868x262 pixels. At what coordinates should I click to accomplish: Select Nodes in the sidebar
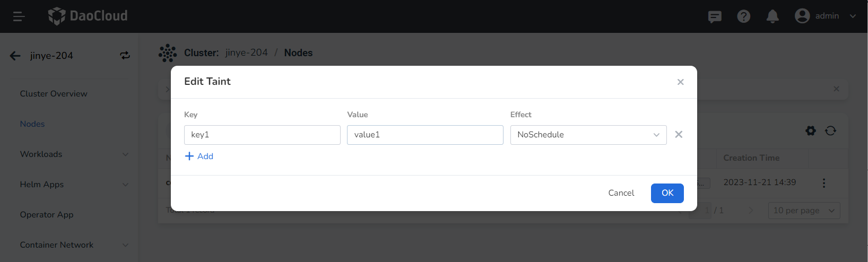(x=32, y=124)
